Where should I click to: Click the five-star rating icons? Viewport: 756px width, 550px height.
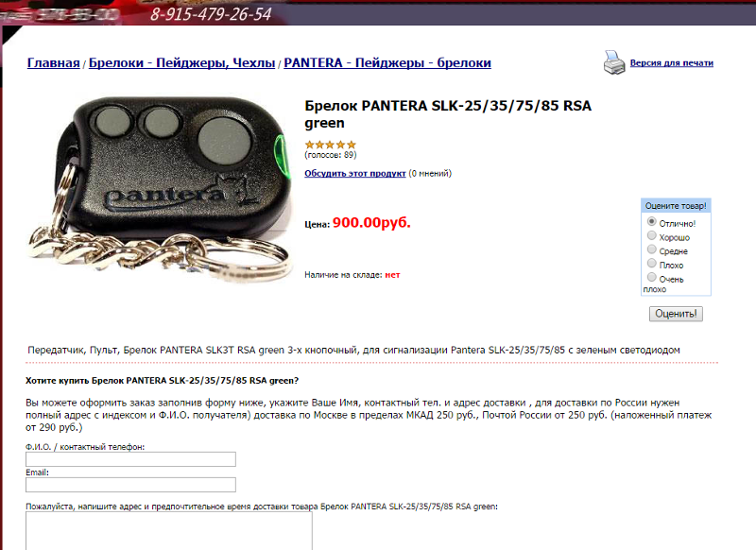tap(330, 145)
